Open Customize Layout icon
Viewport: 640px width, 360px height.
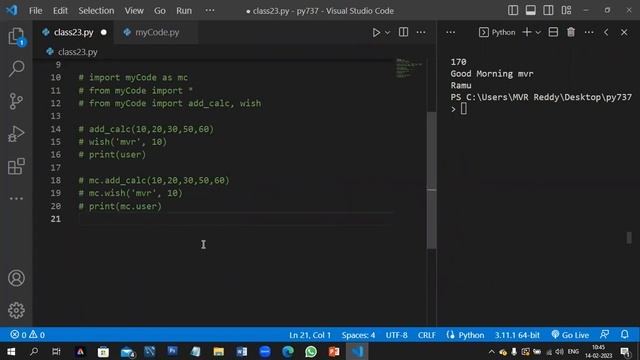pyautogui.click(x=566, y=11)
